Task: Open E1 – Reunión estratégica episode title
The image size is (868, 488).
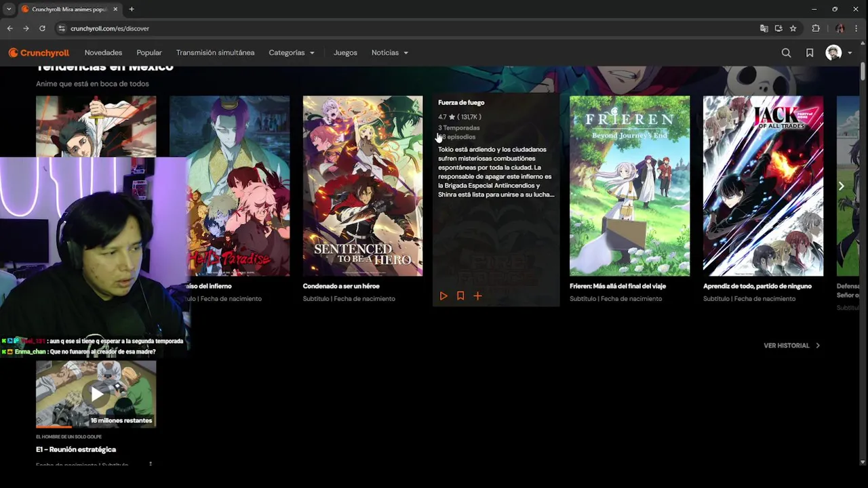Action: (x=76, y=449)
